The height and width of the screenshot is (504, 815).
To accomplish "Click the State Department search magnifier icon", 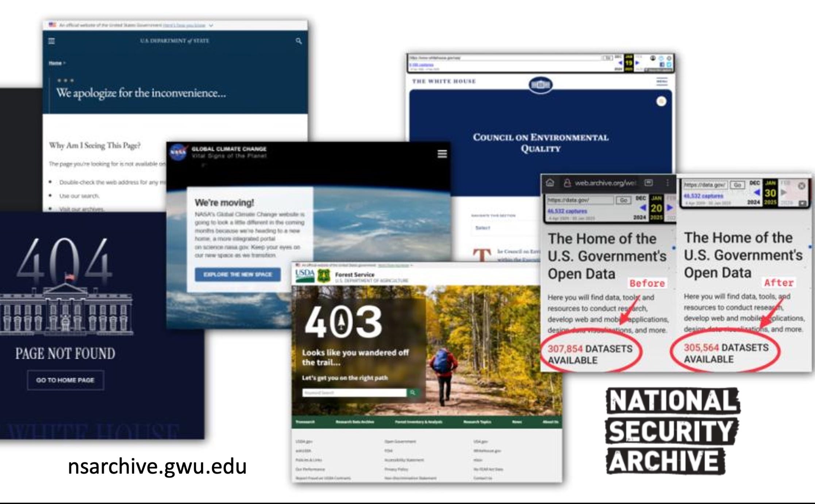I will tap(299, 41).
